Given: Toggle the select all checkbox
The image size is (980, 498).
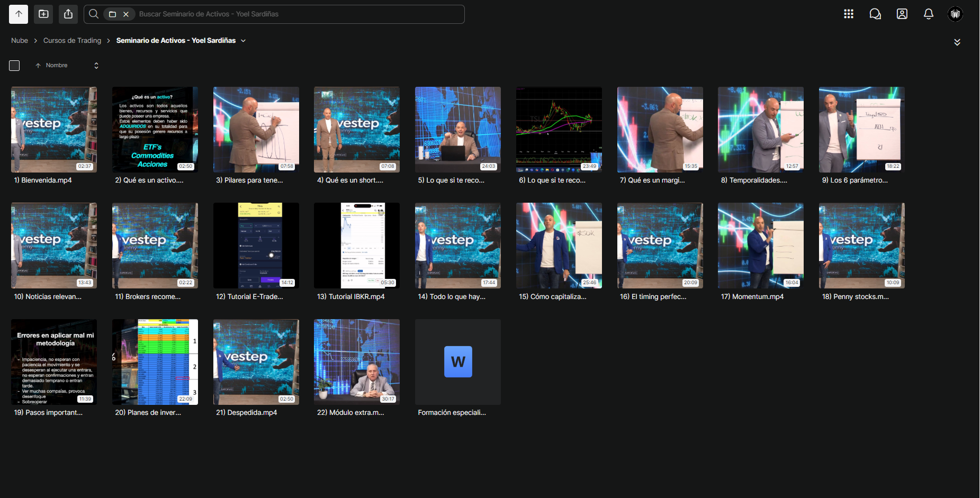Looking at the screenshot, I should tap(14, 66).
